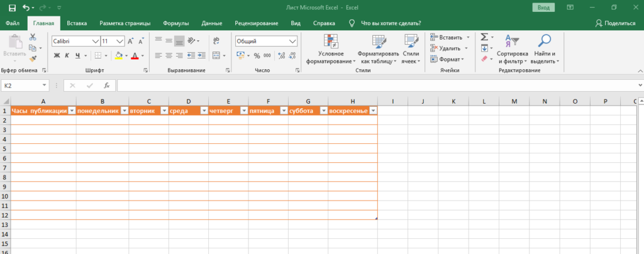This screenshot has height=254, width=644.
Task: Open filter dropdown on понедельник column
Action: pyautogui.click(x=123, y=111)
